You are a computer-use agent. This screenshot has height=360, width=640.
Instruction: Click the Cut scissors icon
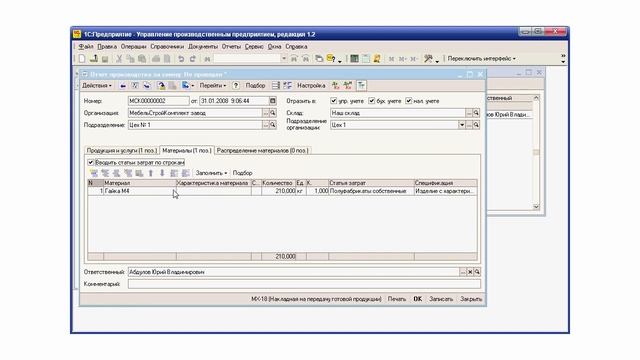[119, 59]
